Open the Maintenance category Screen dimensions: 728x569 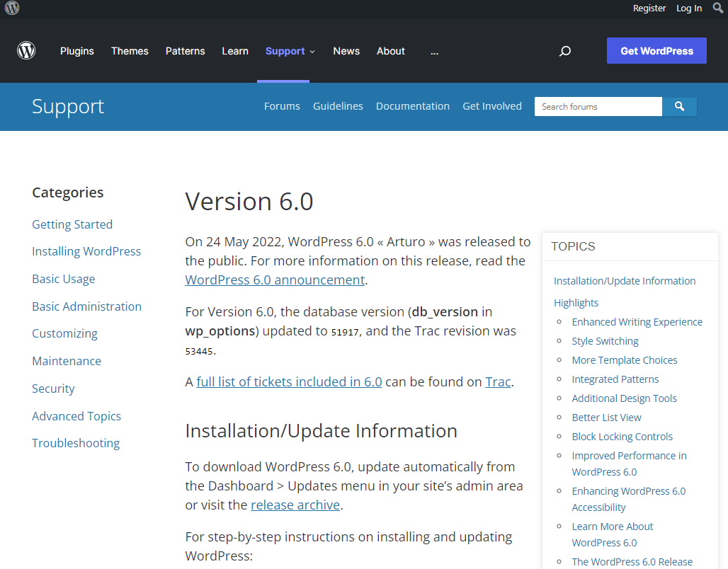[67, 361]
